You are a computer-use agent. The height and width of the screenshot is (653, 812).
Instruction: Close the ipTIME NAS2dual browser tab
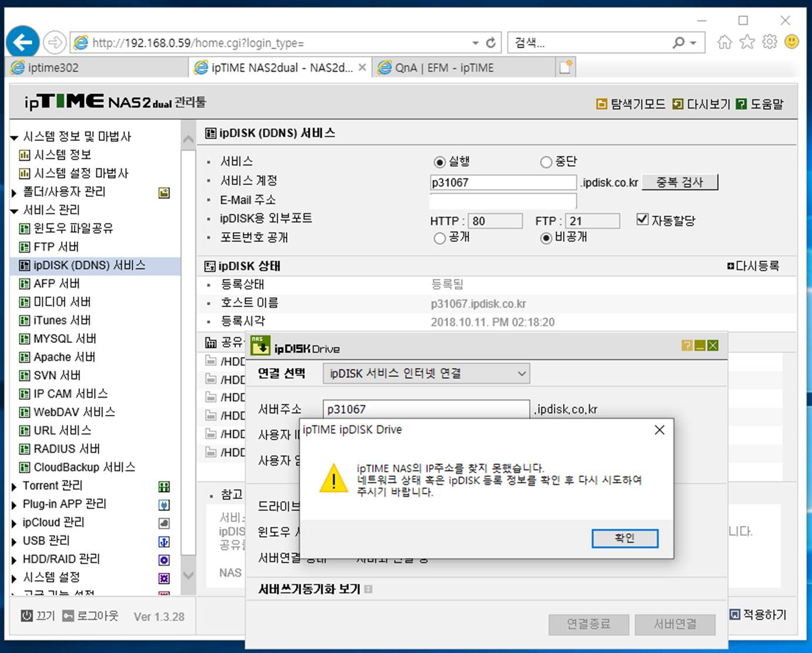(362, 68)
